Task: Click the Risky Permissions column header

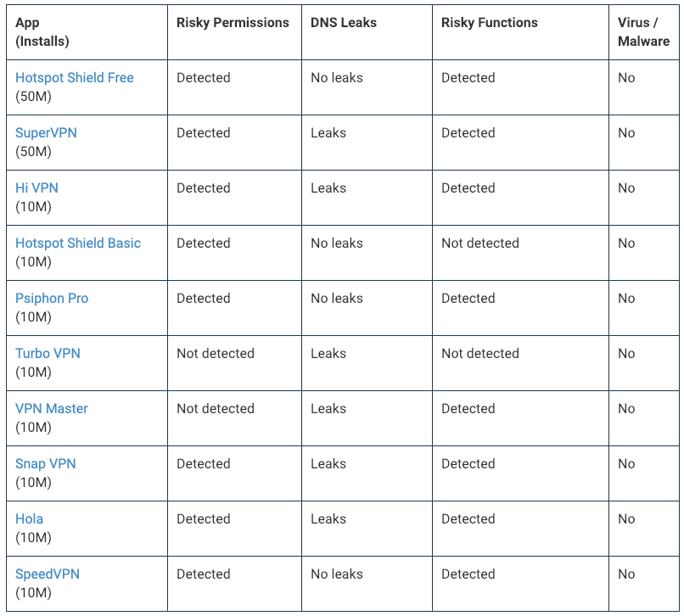Action: [x=233, y=23]
